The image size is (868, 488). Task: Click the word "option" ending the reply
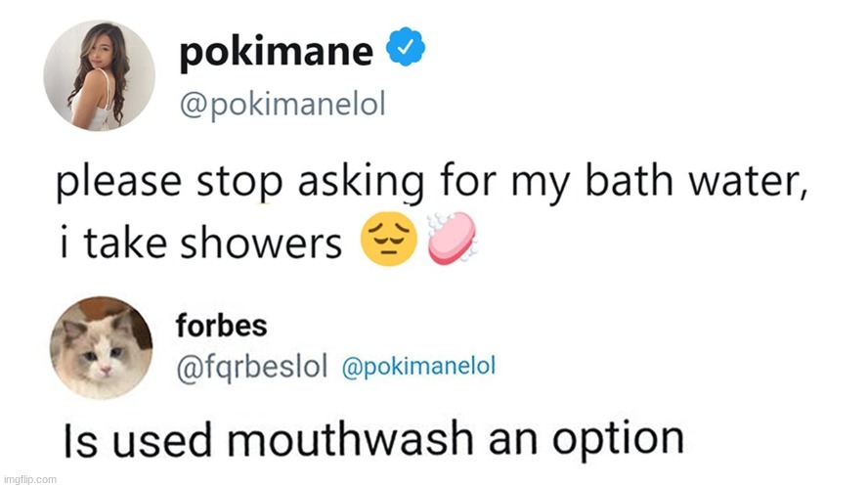[618, 441]
